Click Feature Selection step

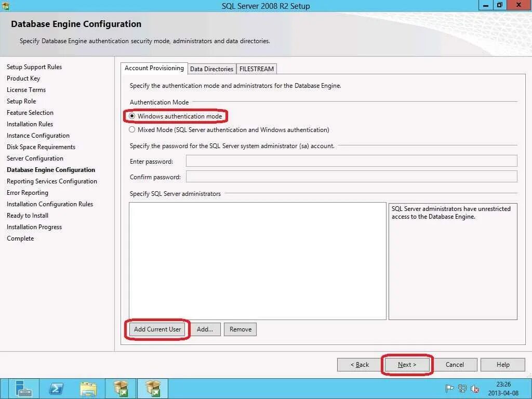point(30,113)
